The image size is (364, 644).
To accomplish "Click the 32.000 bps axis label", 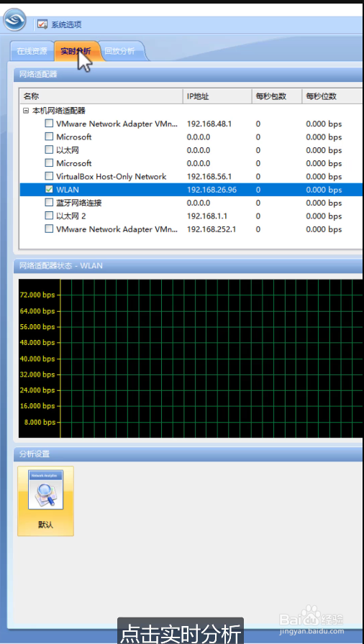I will [x=37, y=374].
